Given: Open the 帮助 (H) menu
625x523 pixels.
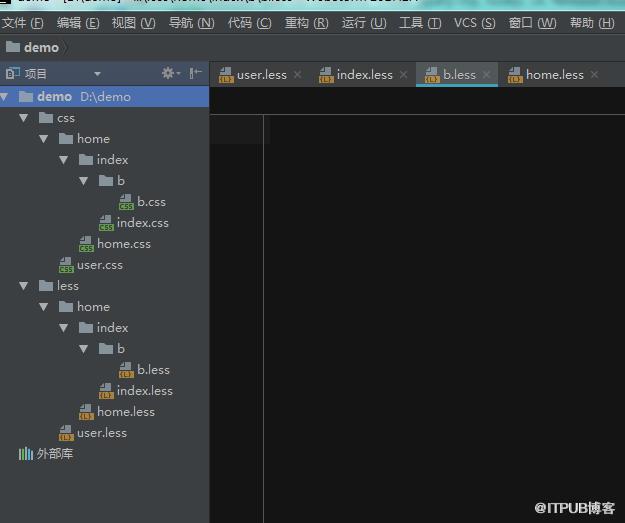Looking at the screenshot, I should coord(592,23).
